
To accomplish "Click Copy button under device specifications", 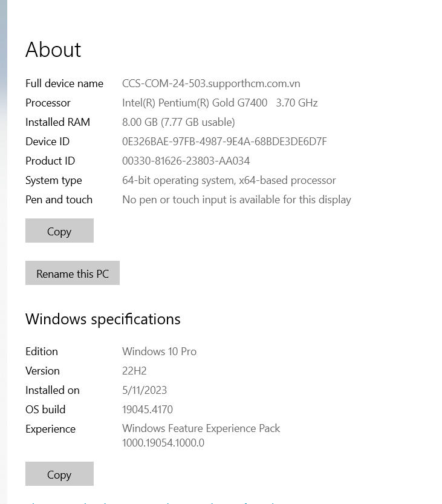I will pyautogui.click(x=59, y=231).
